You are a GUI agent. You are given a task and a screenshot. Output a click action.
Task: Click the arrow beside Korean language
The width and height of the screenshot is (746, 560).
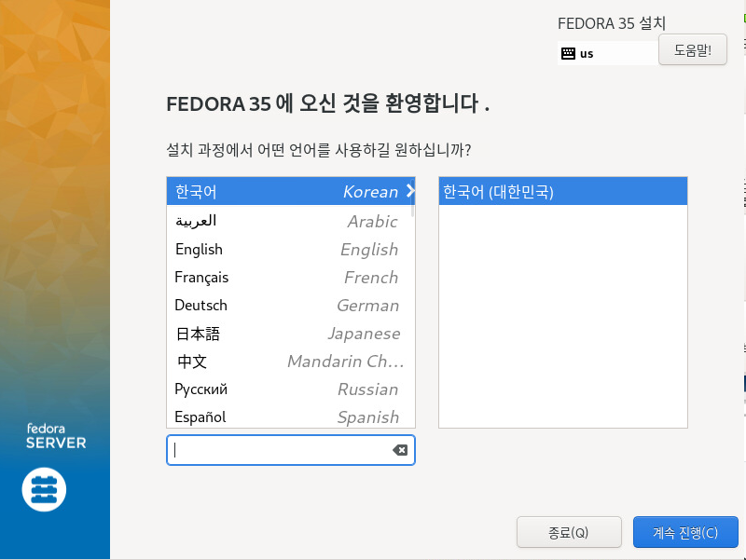click(x=409, y=192)
